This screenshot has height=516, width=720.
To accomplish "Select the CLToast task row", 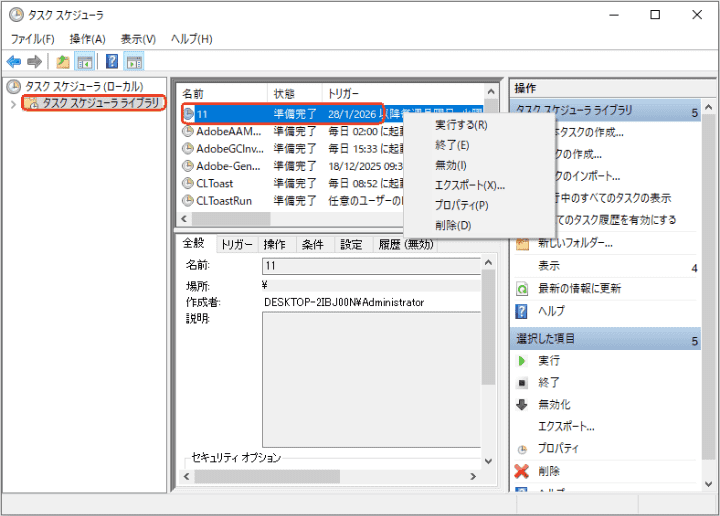I will tap(216, 183).
